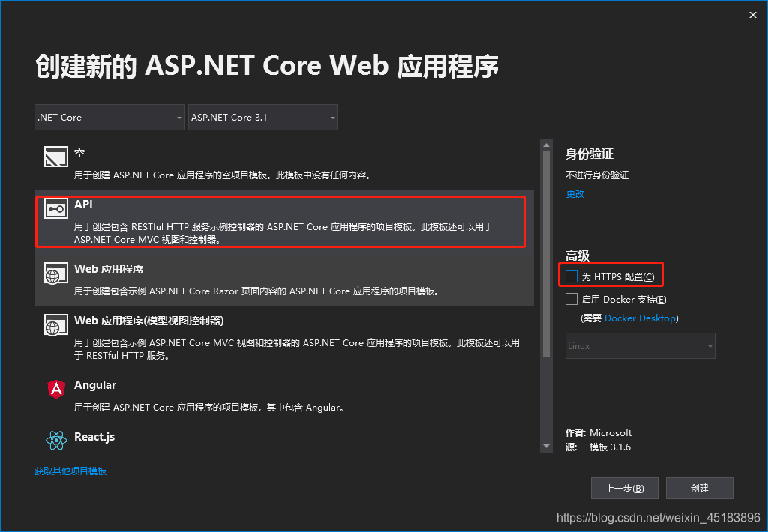This screenshot has width=768, height=532.
Task: Click the 不进行身份验证 text
Action: click(x=597, y=175)
